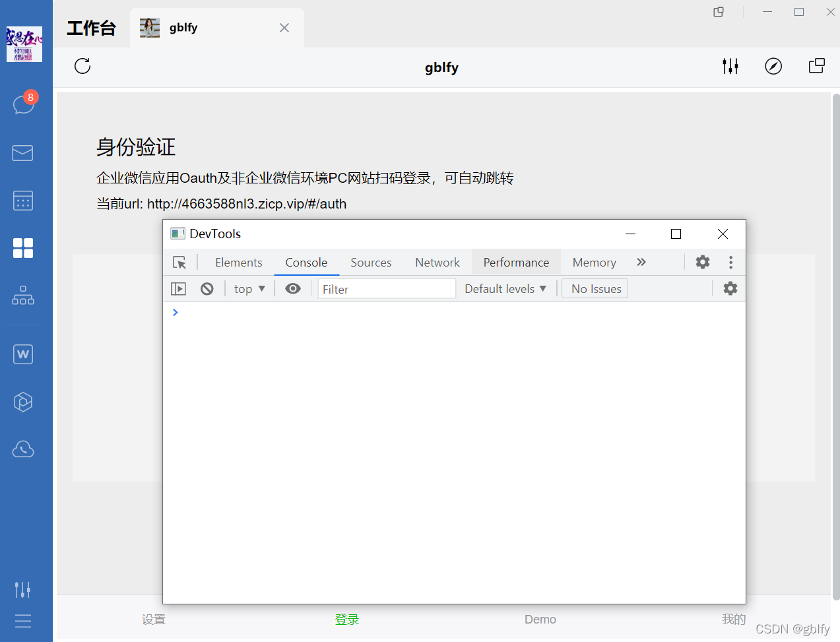
Task: Toggle the console drawer panel icon
Action: pos(178,288)
